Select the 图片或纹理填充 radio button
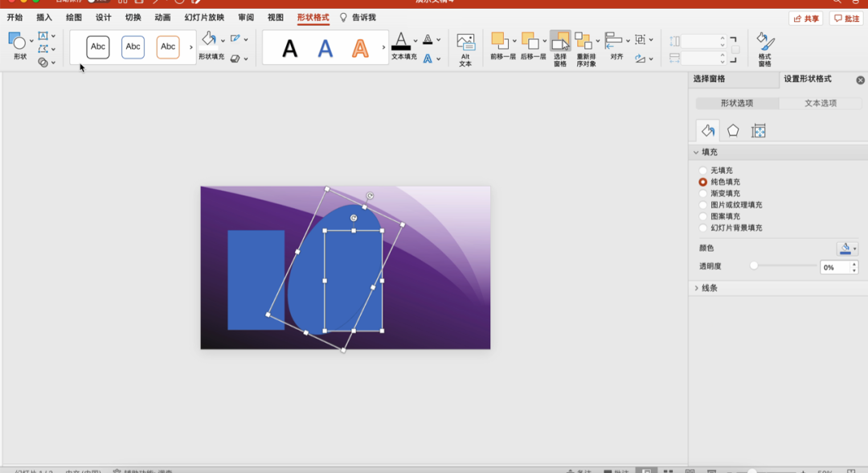The height and width of the screenshot is (473, 868). point(703,205)
